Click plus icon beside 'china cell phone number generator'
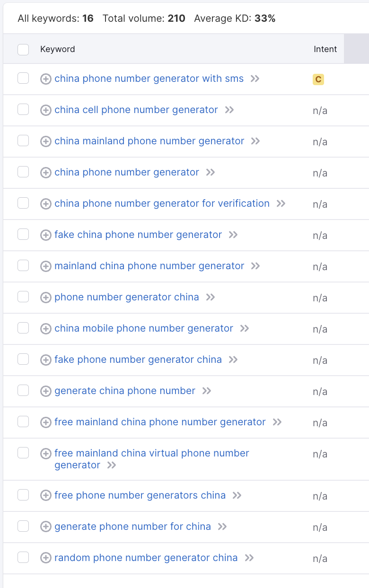This screenshot has height=588, width=369. click(x=46, y=110)
